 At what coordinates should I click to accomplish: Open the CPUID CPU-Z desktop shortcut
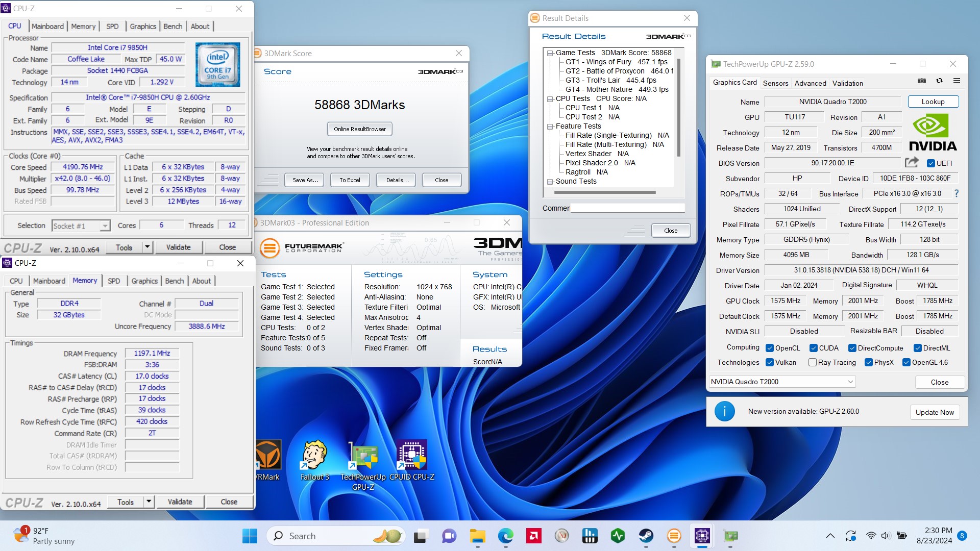[412, 461]
